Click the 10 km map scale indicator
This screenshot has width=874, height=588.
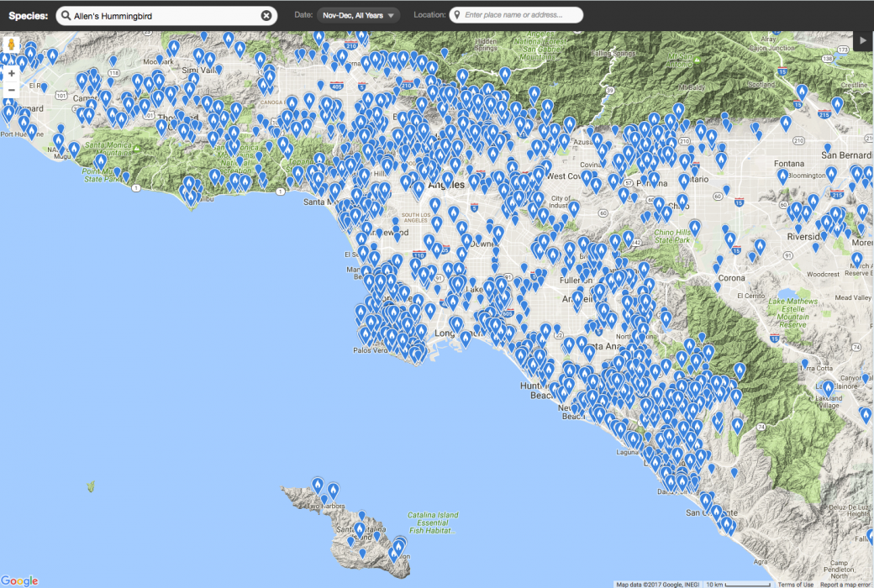[739, 584]
